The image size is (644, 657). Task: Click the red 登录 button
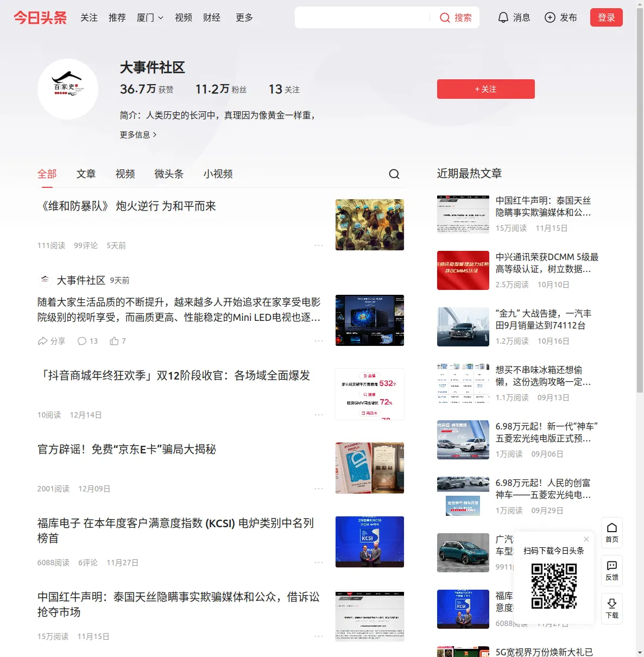[x=607, y=17]
